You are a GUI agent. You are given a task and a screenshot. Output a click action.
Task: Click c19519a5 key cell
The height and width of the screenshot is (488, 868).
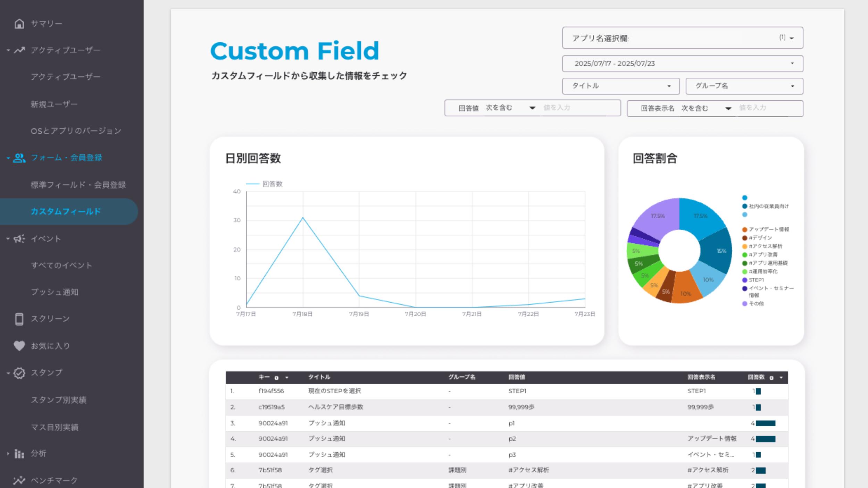pyautogui.click(x=272, y=407)
